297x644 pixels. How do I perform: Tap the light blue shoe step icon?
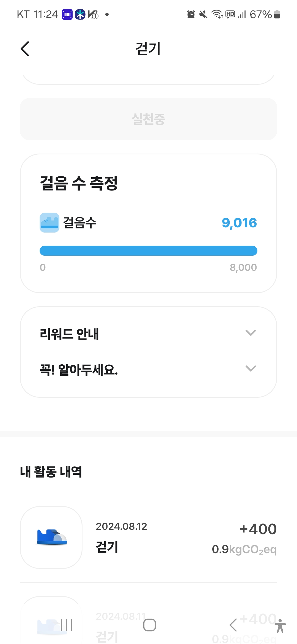(50, 223)
